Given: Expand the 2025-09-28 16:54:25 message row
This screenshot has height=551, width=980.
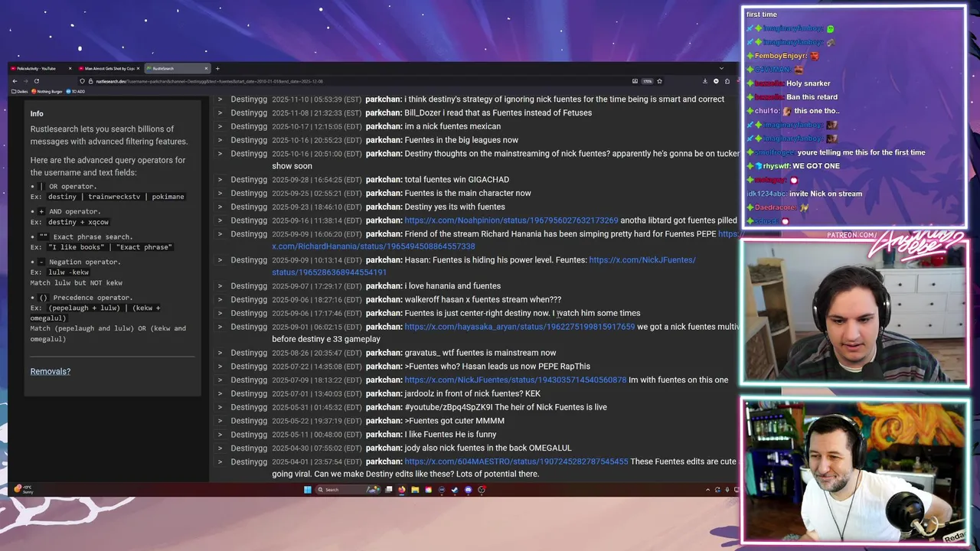Looking at the screenshot, I should (x=220, y=180).
